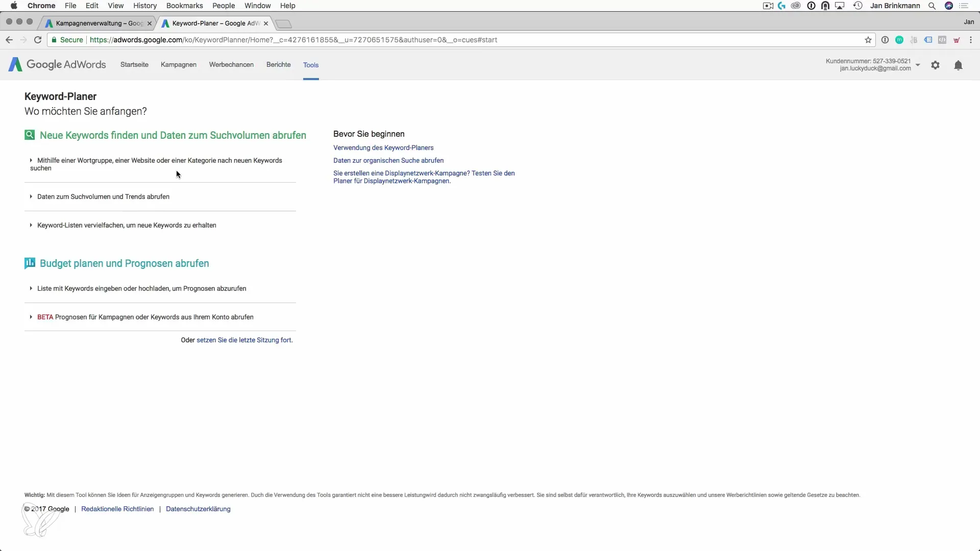Bookmark this page with the star
Image resolution: width=980 pixels, height=551 pixels.
[x=868, y=40]
